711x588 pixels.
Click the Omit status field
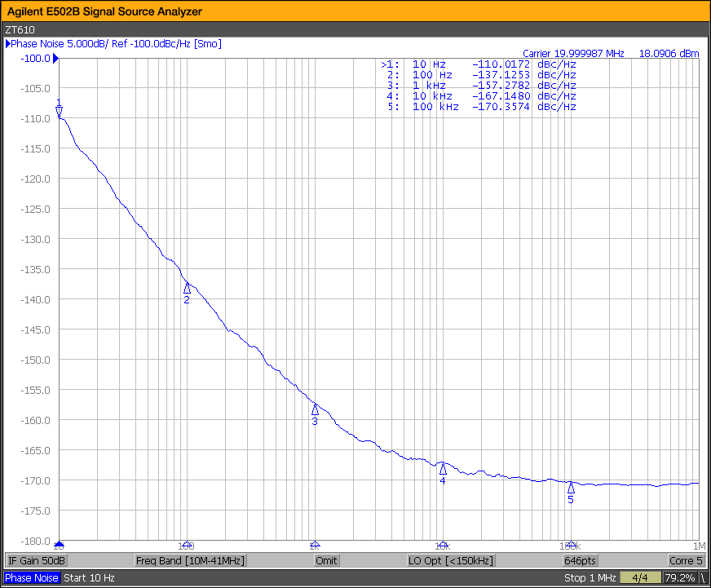pos(326,560)
